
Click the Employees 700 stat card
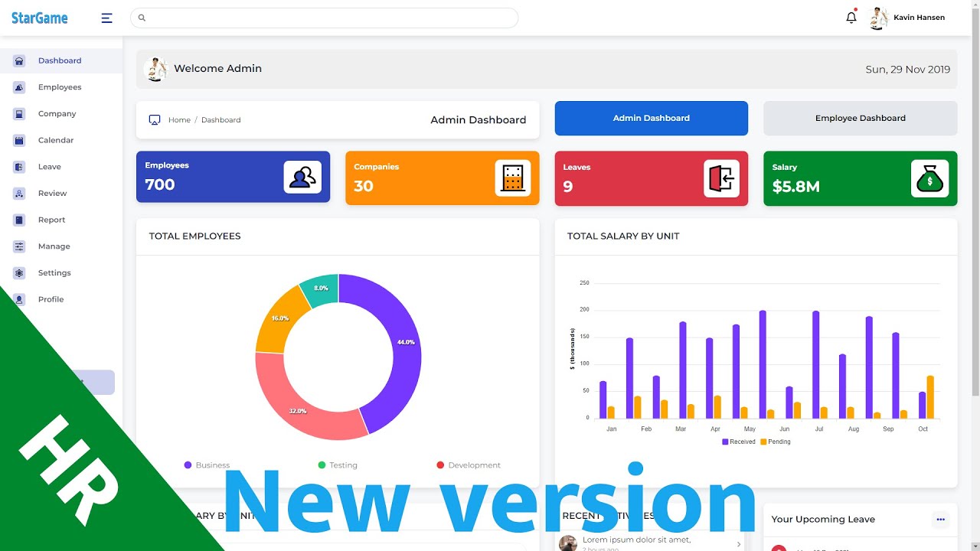tap(233, 177)
